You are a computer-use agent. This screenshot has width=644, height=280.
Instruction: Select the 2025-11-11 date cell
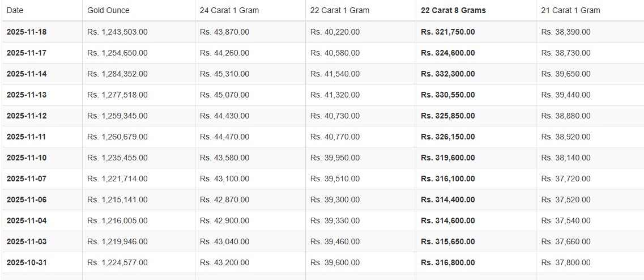(x=27, y=137)
